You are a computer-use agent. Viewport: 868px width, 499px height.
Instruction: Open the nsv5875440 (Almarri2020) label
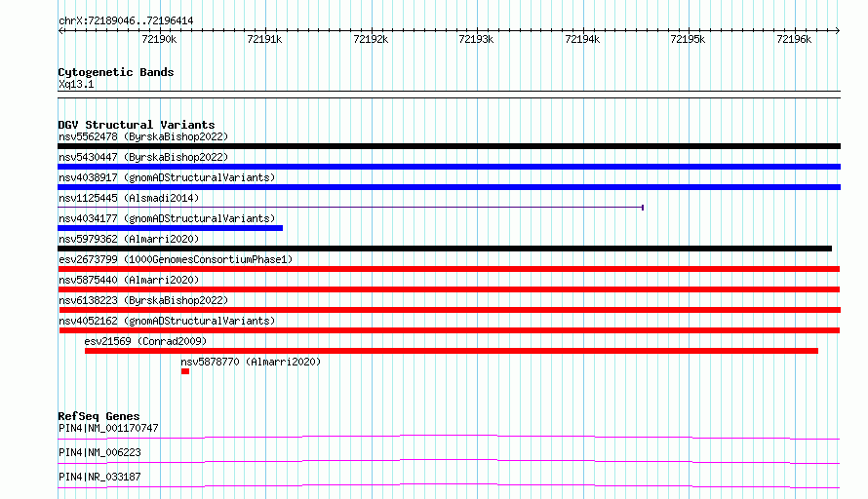[129, 280]
